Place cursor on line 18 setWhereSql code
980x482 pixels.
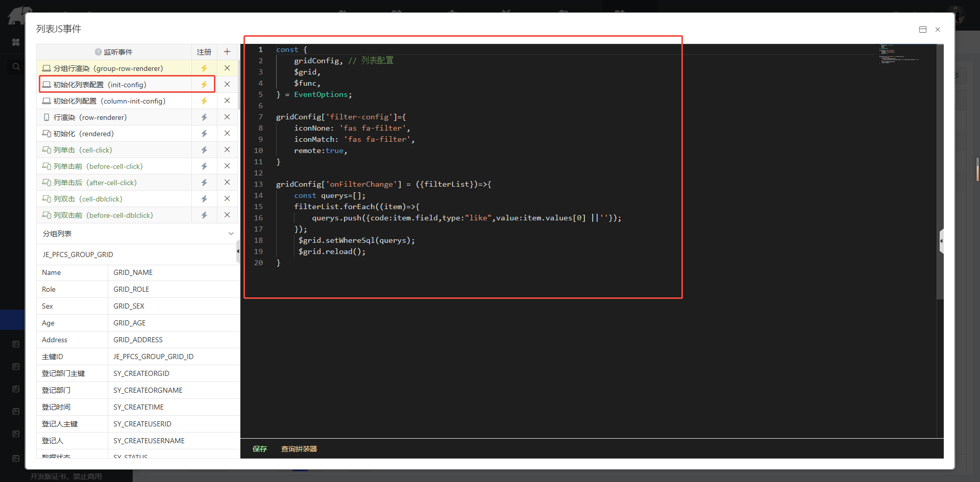tap(356, 240)
